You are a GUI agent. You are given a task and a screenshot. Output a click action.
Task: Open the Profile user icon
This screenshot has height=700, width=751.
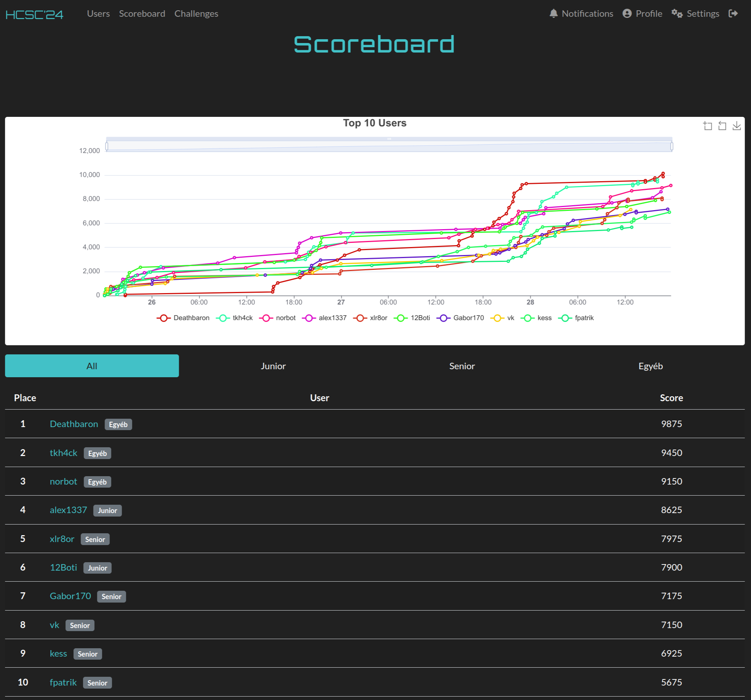[x=627, y=14]
